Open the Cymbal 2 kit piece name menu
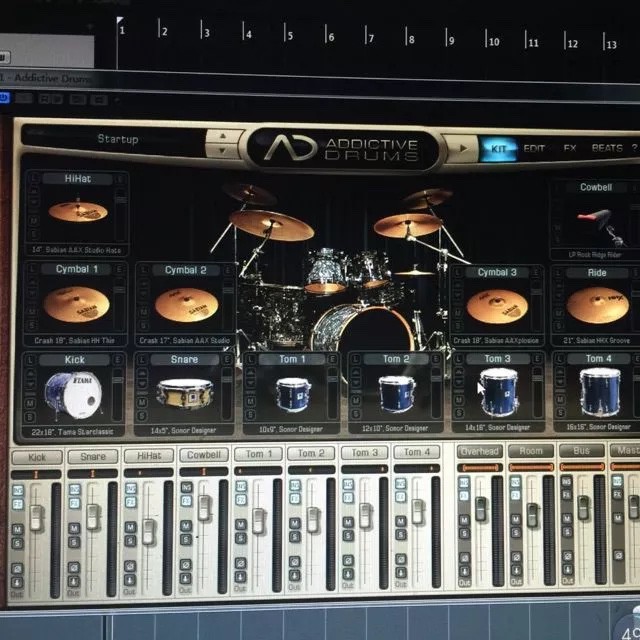The height and width of the screenshot is (640, 640). pyautogui.click(x=186, y=270)
